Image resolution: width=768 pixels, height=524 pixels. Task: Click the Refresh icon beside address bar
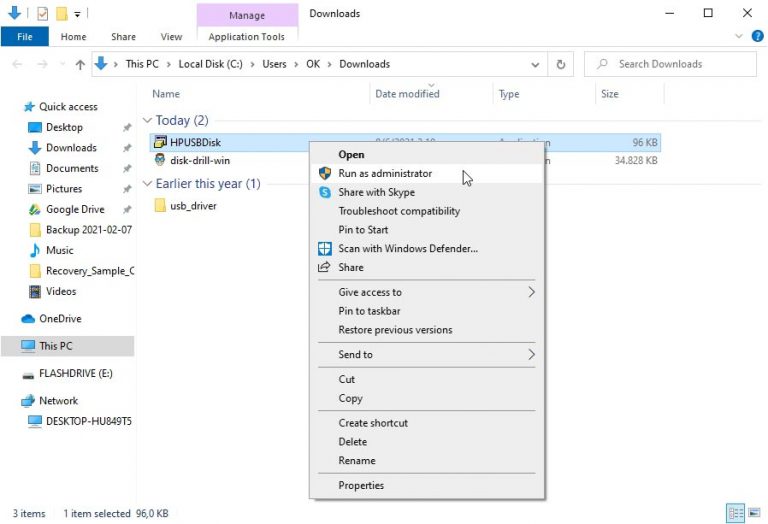point(561,64)
